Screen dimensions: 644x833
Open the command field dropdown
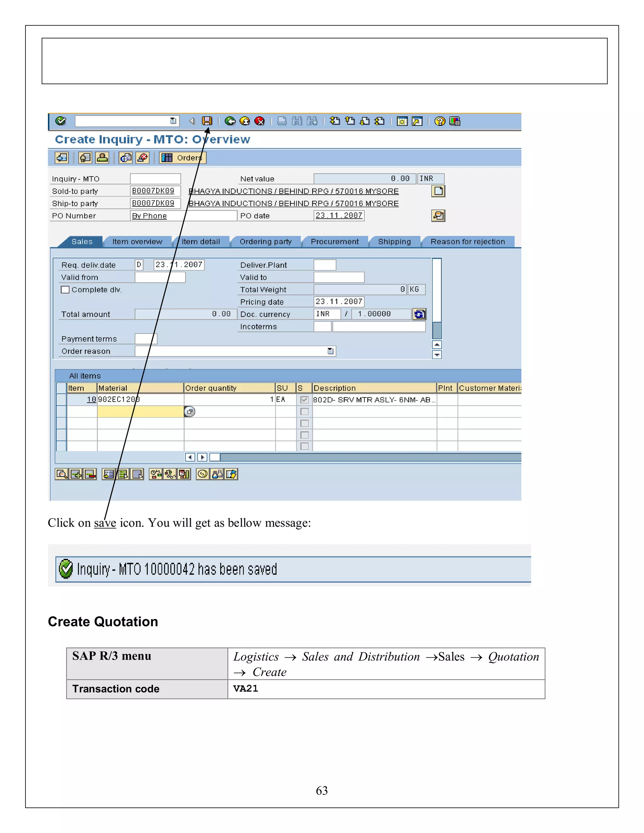173,121
